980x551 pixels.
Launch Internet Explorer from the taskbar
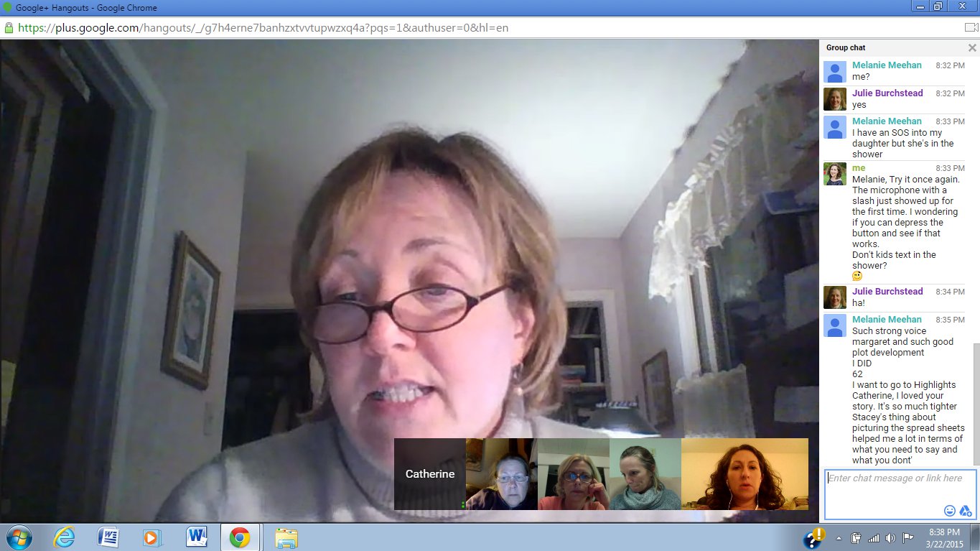click(63, 537)
